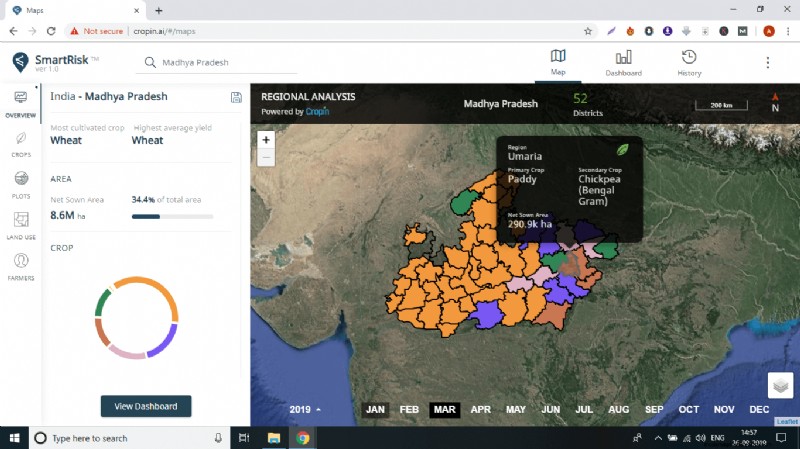Open the map layers control

pyautogui.click(x=780, y=385)
